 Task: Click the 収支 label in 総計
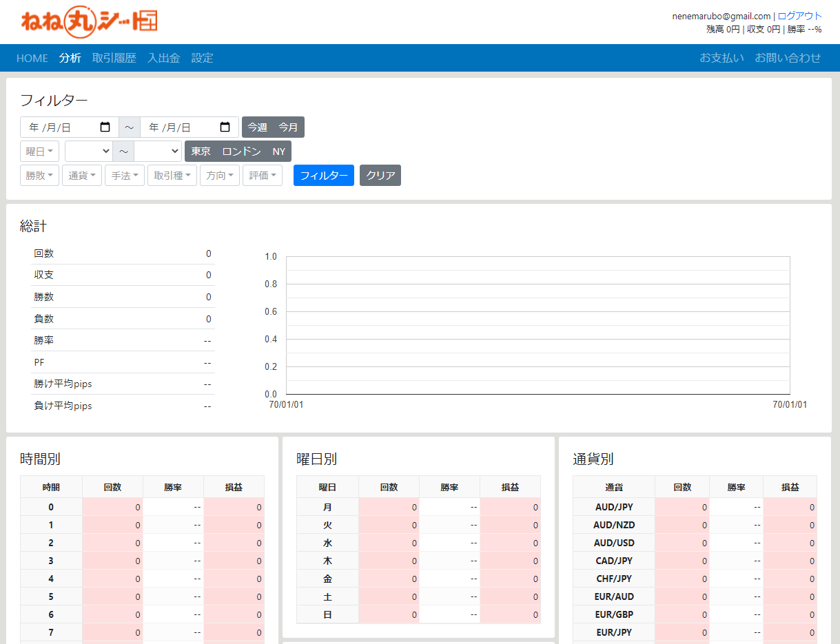click(43, 275)
